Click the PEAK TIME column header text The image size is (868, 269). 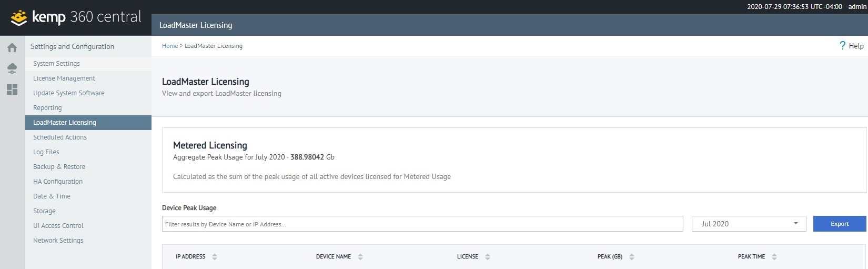tap(751, 257)
